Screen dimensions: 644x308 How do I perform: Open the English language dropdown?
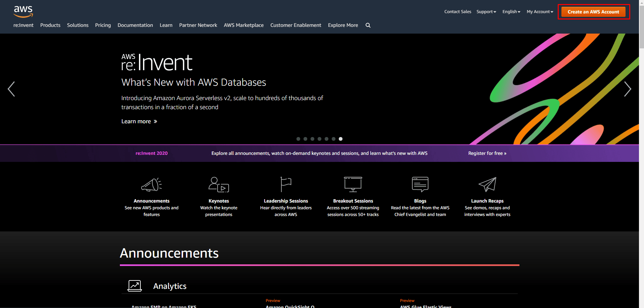pos(511,12)
